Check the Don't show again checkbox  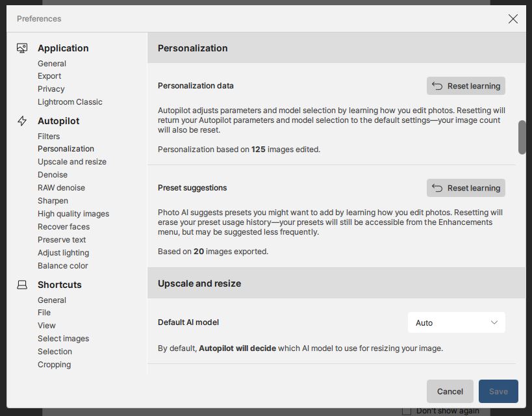[407, 411]
